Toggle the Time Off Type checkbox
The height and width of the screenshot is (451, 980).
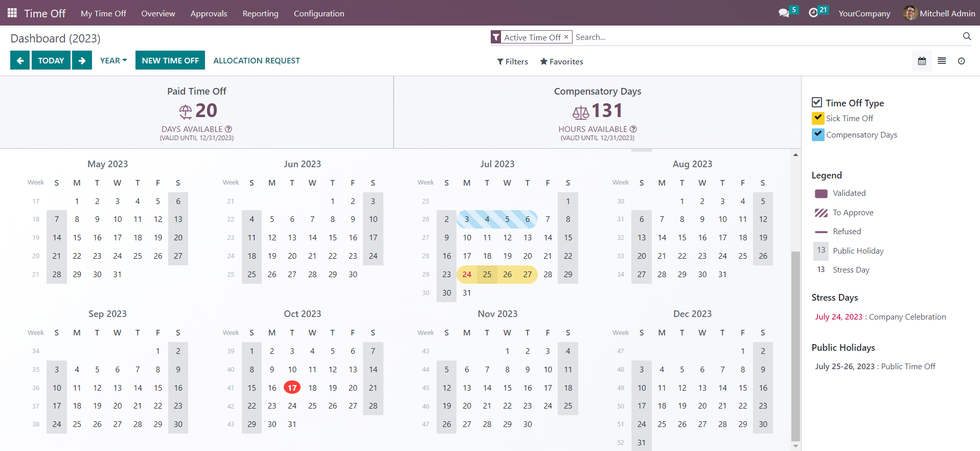(817, 103)
